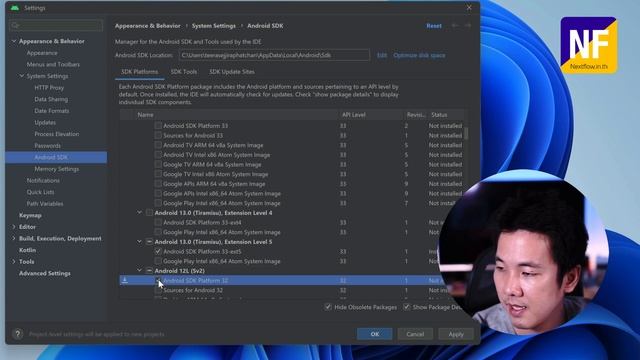
Task: Click Edit link for SDK location
Action: 382,55
